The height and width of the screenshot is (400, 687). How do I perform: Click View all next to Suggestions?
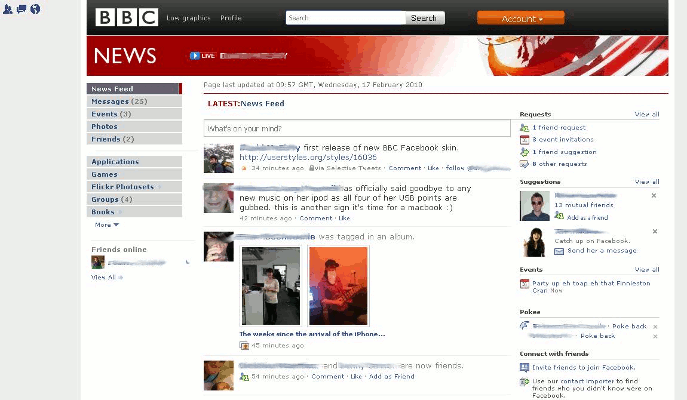647,182
